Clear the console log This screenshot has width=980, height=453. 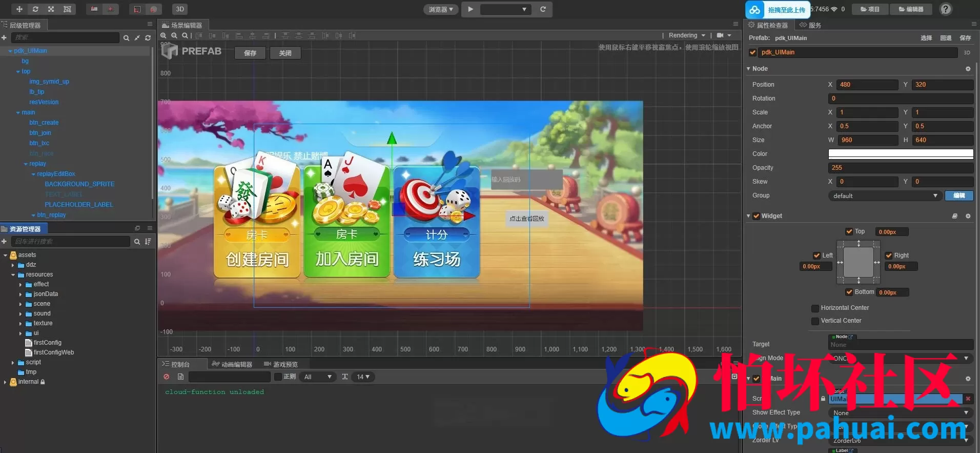coord(167,377)
